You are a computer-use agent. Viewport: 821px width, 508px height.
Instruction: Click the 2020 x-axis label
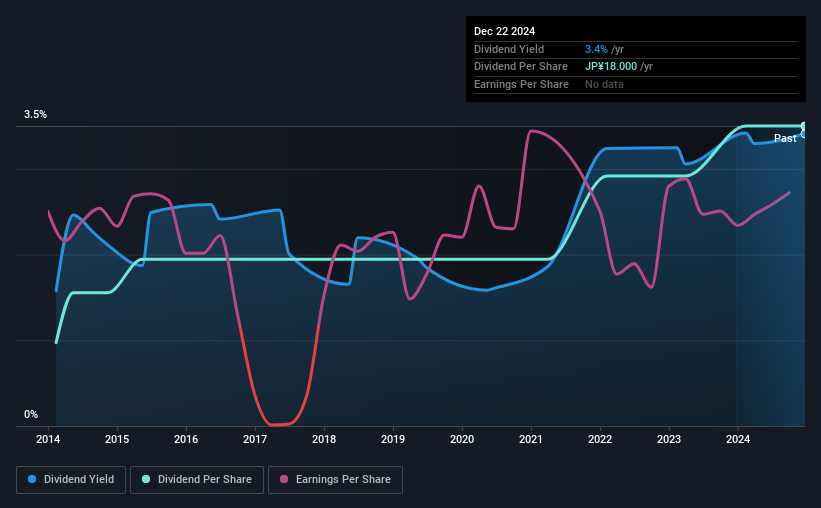coord(462,439)
